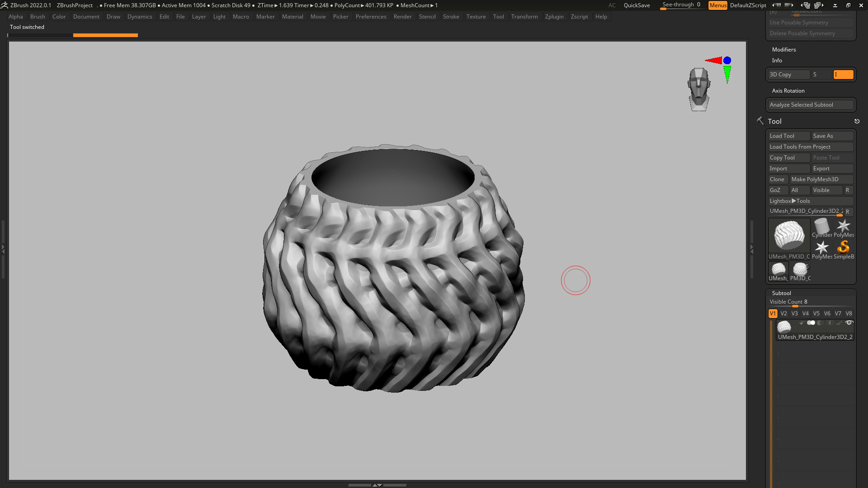Select the small UMesh_ tool thumbnail
The width and height of the screenshot is (868, 488).
778,271
